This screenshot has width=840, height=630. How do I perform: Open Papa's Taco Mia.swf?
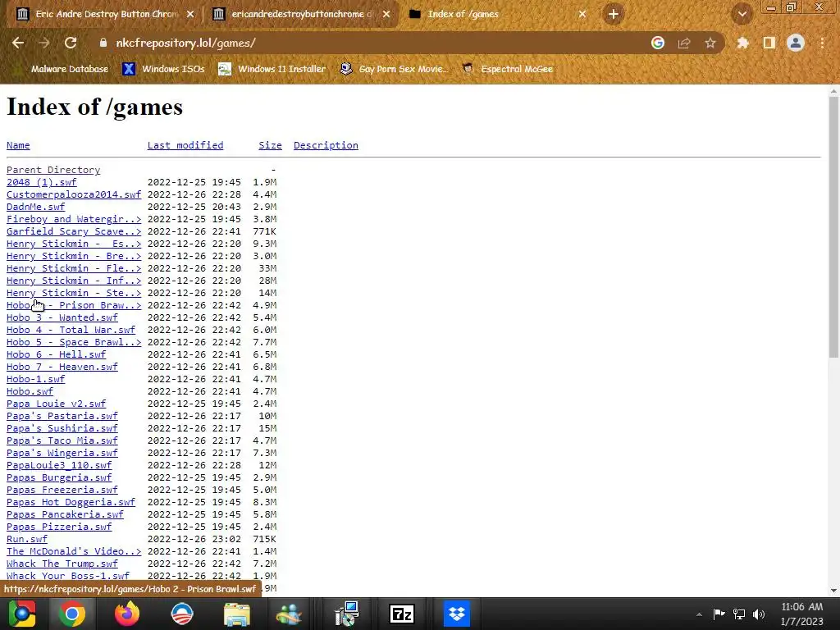pyautogui.click(x=62, y=441)
